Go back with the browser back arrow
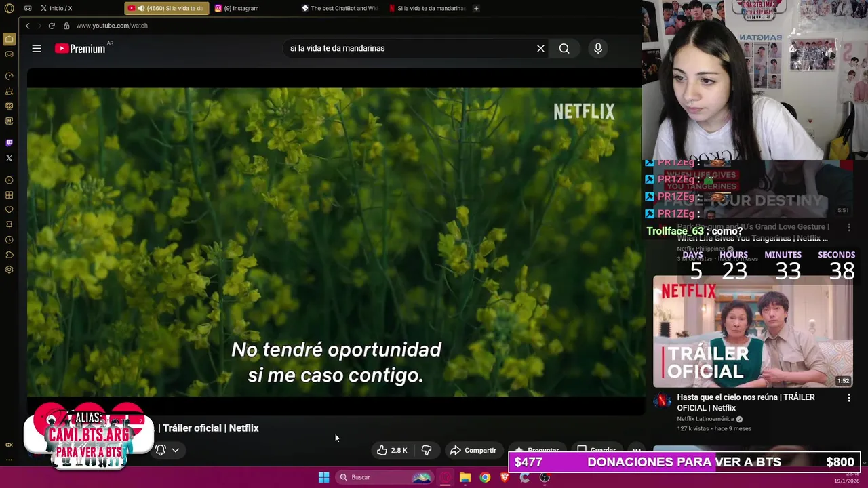The image size is (868, 488). coord(27,26)
